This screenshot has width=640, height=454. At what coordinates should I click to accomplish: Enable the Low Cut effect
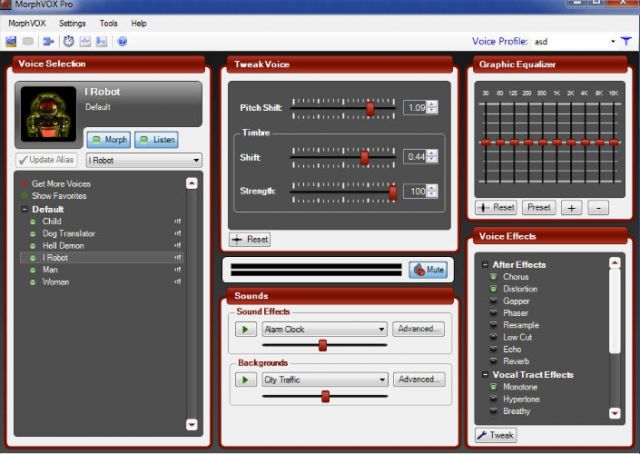493,337
